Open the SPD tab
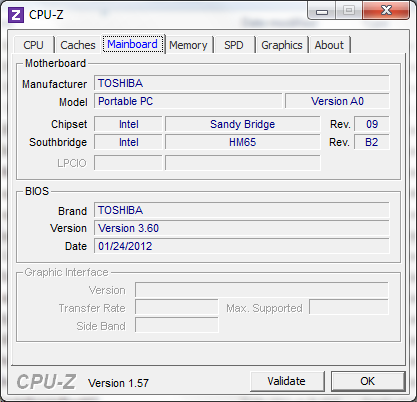 point(234,45)
